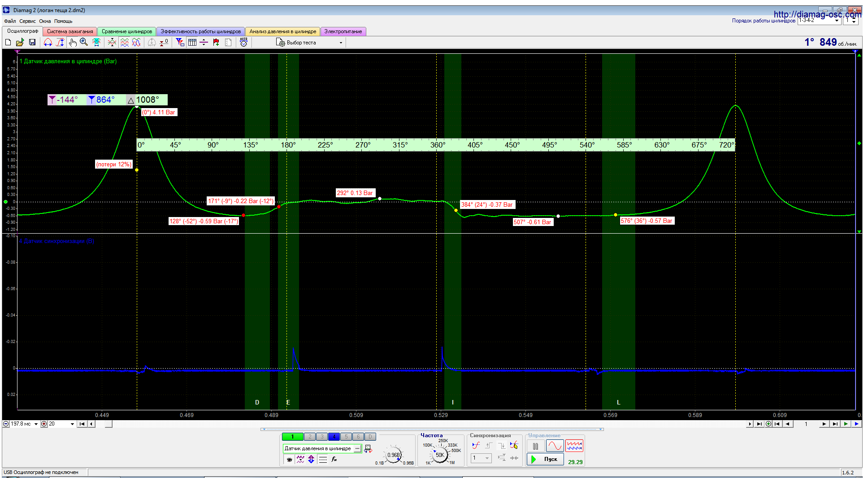Toggle channel 6 button
868x478 pixels.
[358, 437]
